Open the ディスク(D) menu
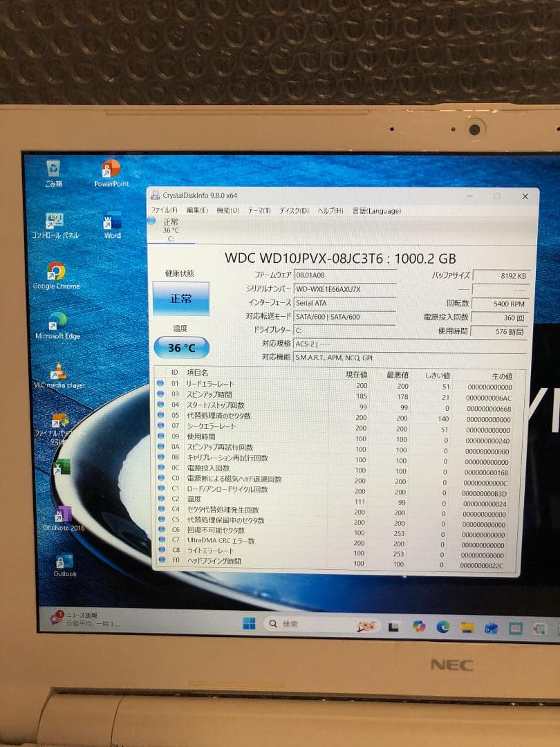The width and height of the screenshot is (560, 747). (294, 210)
